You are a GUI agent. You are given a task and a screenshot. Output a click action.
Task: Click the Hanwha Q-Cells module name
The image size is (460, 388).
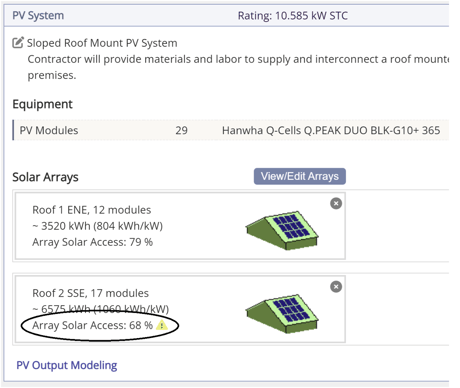[331, 130]
